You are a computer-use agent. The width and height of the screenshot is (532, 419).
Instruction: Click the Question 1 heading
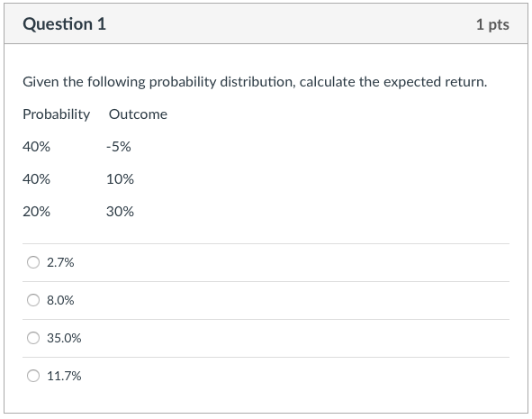[65, 24]
